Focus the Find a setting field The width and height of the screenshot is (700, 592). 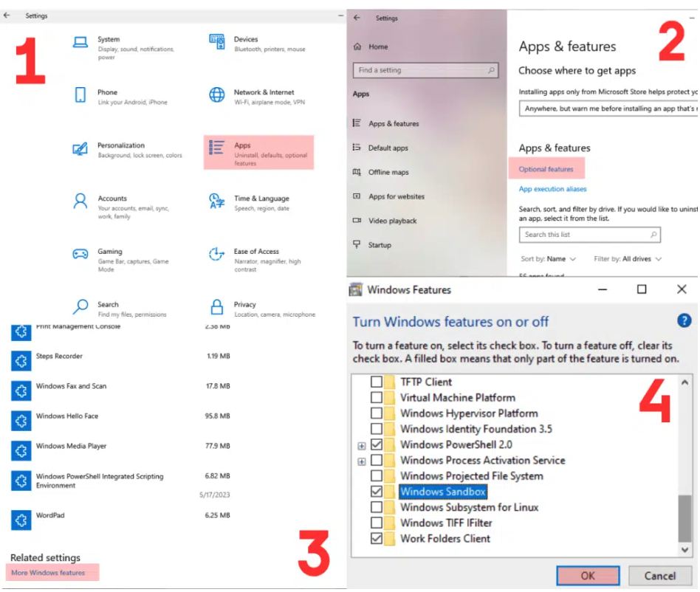click(425, 70)
